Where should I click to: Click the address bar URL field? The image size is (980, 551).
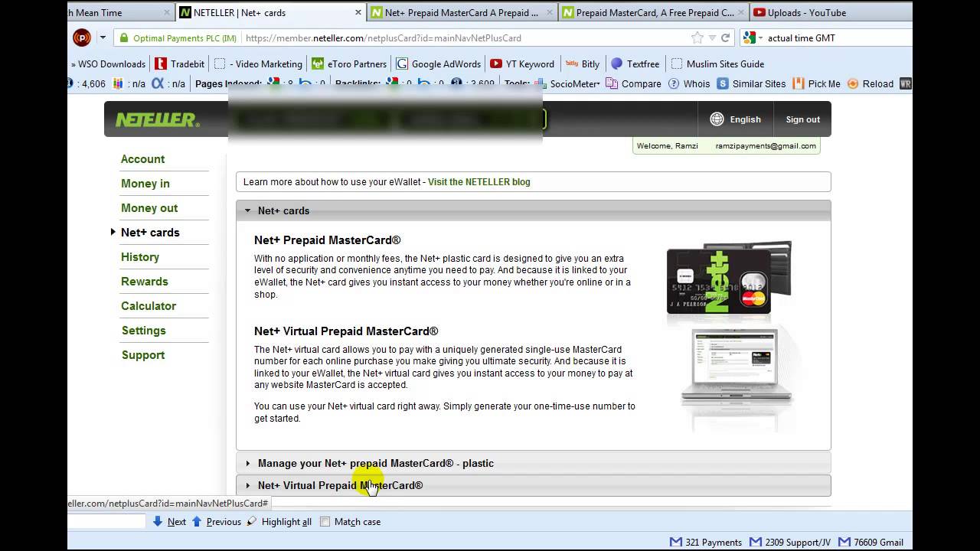pyautogui.click(x=459, y=37)
